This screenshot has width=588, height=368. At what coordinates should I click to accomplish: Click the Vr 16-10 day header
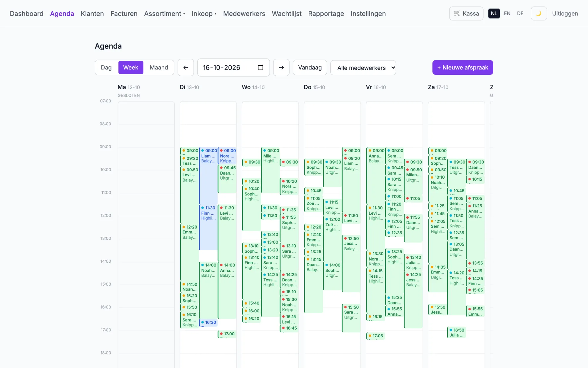376,87
